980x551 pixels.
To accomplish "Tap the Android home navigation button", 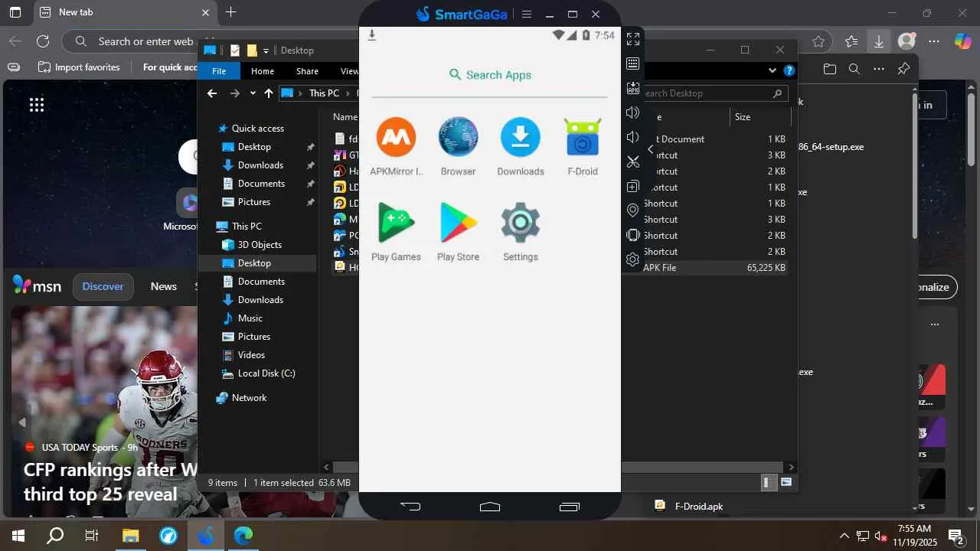I will 490,506.
